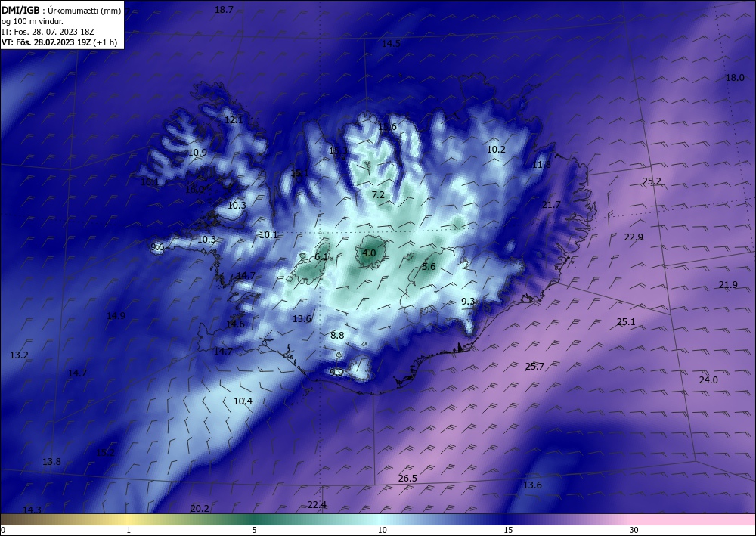Click the '1' tick on the color scale
Image resolution: width=756 pixels, height=536 pixels.
(129, 530)
